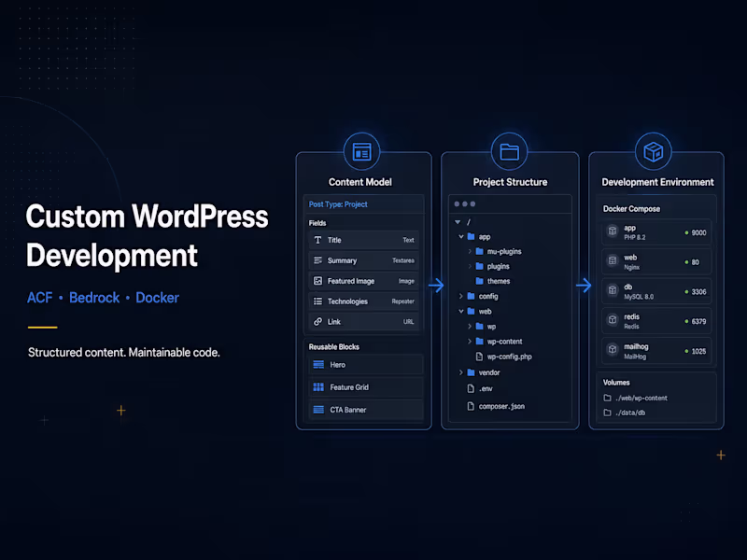Click the CTA Banner block icon
Viewport: 747px width, 560px height.
tap(318, 410)
